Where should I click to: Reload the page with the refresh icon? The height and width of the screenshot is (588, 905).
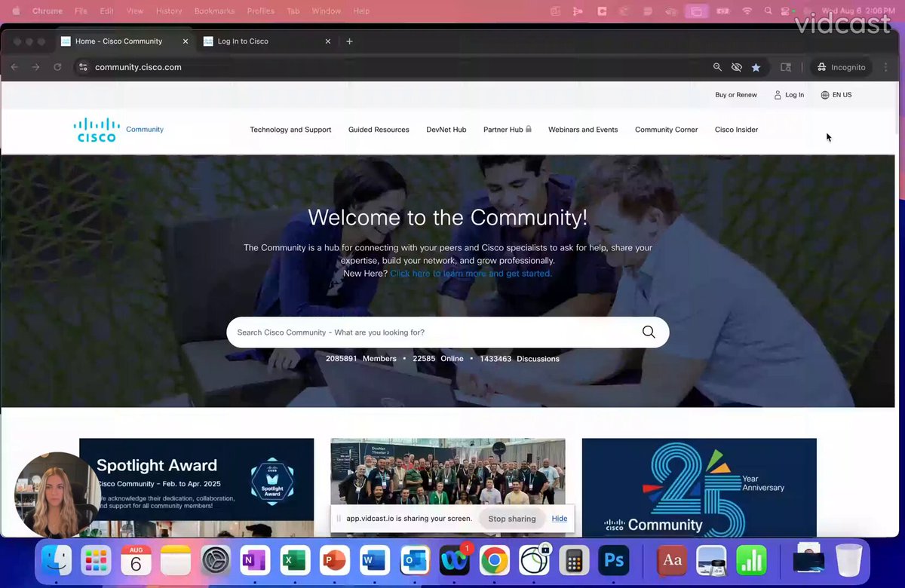point(57,67)
